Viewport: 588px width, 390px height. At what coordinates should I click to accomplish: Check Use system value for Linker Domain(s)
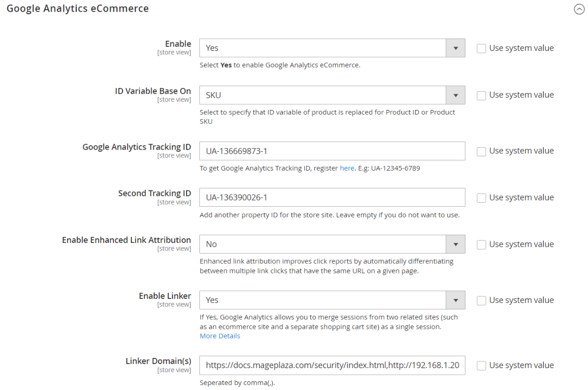click(481, 366)
